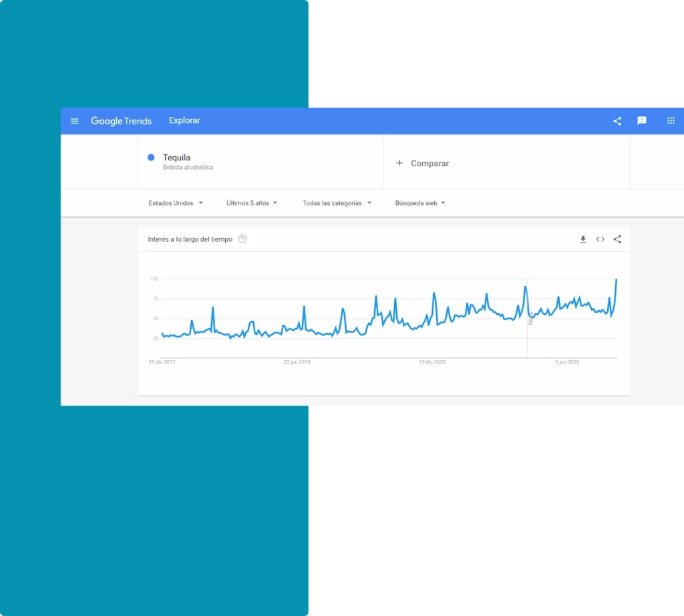The height and width of the screenshot is (616, 684).
Task: Change the Últimos 5 años time range
Action: tap(252, 203)
